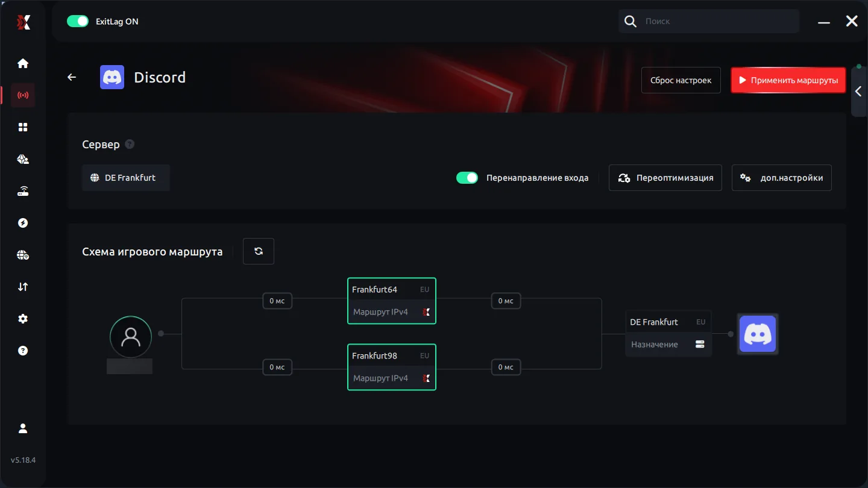Click the Поиск search field
The width and height of the screenshot is (868, 488).
point(709,21)
